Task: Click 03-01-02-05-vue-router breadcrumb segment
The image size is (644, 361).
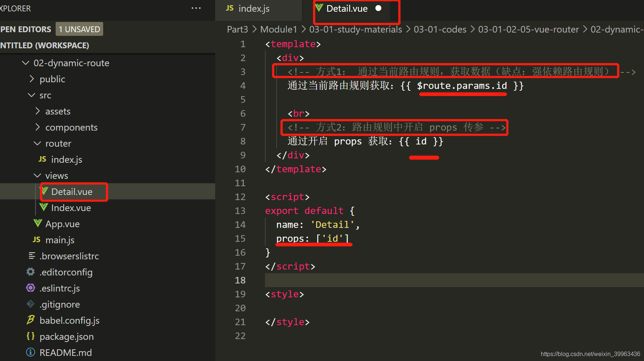Action: 529,29
